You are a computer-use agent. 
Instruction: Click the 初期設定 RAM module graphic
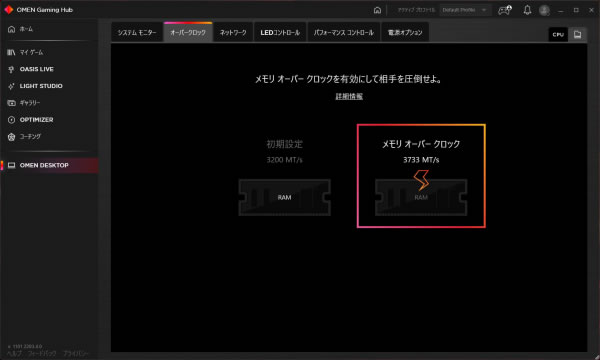[284, 197]
